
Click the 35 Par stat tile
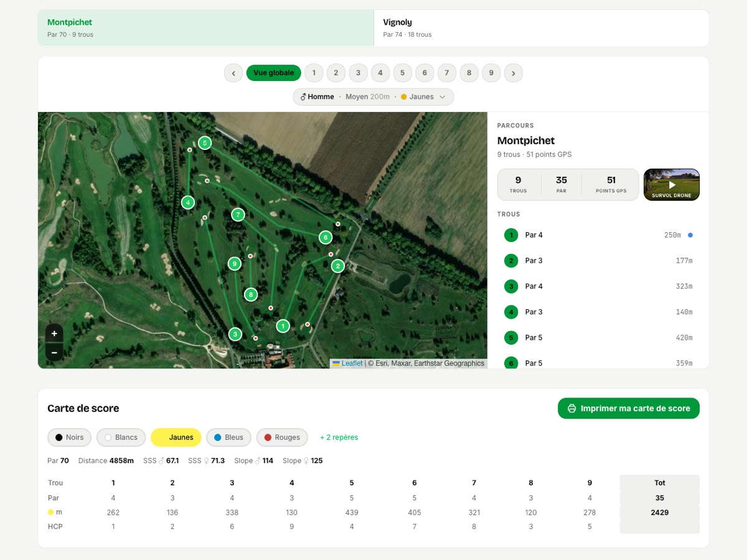click(x=561, y=185)
